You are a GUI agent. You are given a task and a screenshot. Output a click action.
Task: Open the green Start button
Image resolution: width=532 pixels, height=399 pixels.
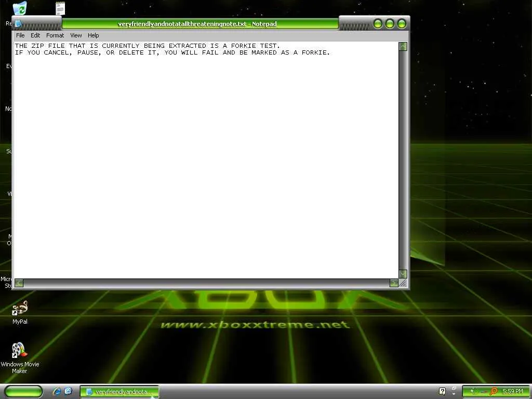24,392
